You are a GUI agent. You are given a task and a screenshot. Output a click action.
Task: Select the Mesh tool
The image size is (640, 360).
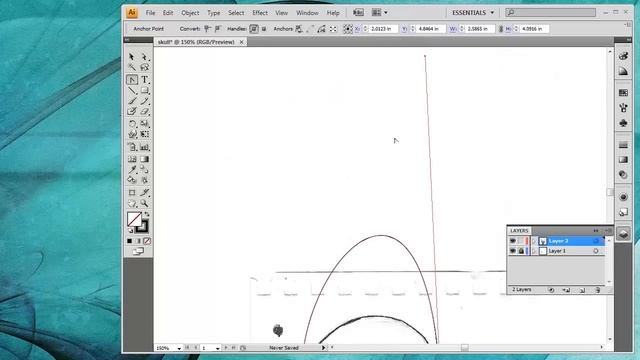click(132, 159)
